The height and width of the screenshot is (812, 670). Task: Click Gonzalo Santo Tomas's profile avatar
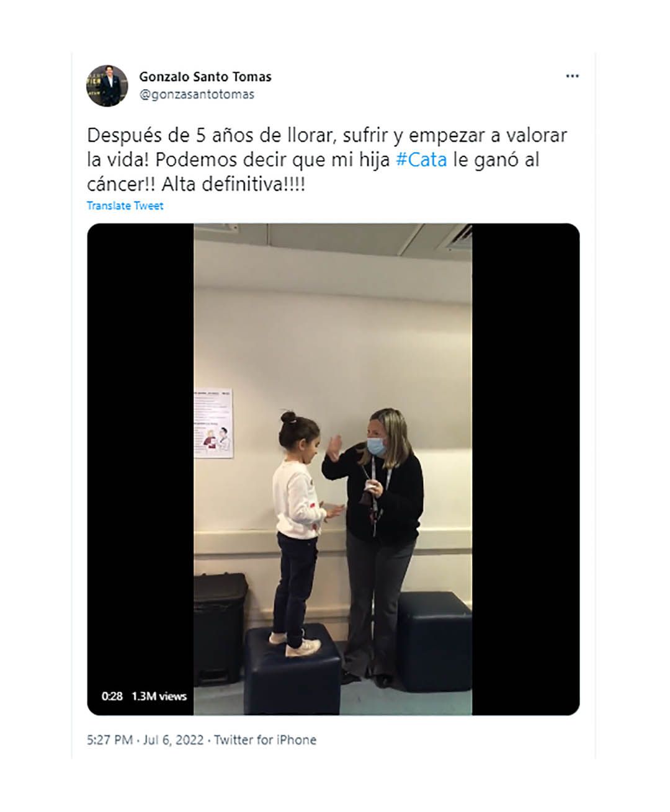(x=107, y=86)
